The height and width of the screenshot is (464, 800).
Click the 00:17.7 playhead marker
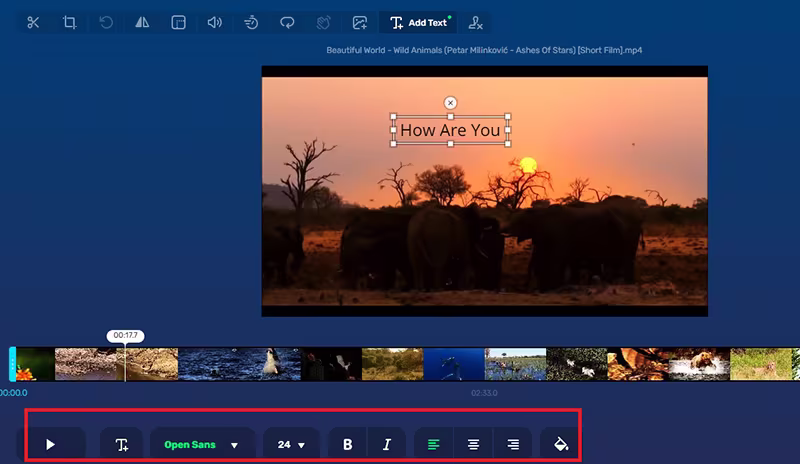[125, 335]
